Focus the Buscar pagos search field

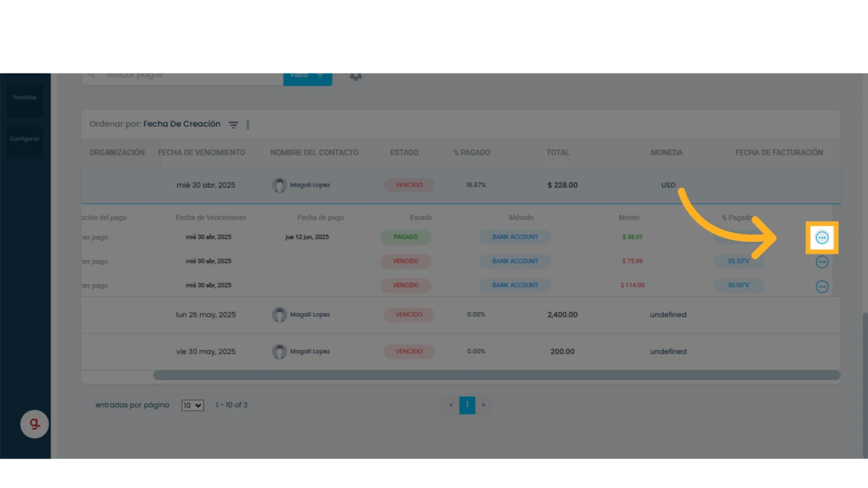pyautogui.click(x=183, y=79)
